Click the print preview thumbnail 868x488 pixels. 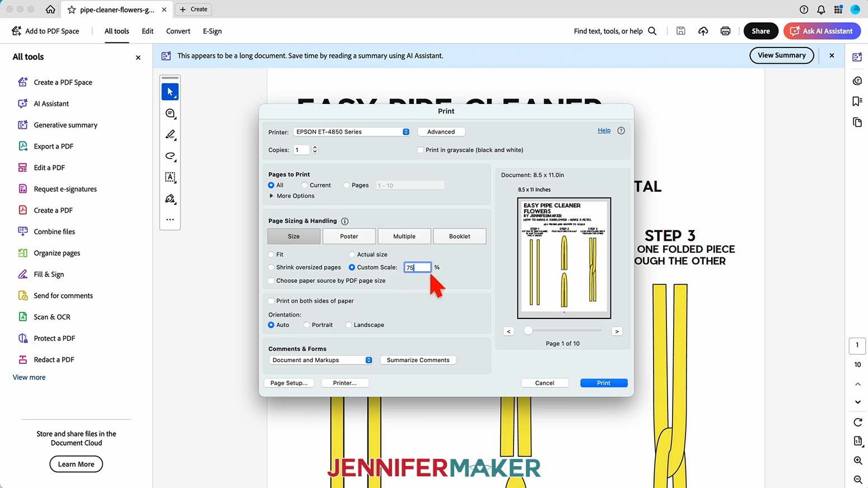point(564,258)
